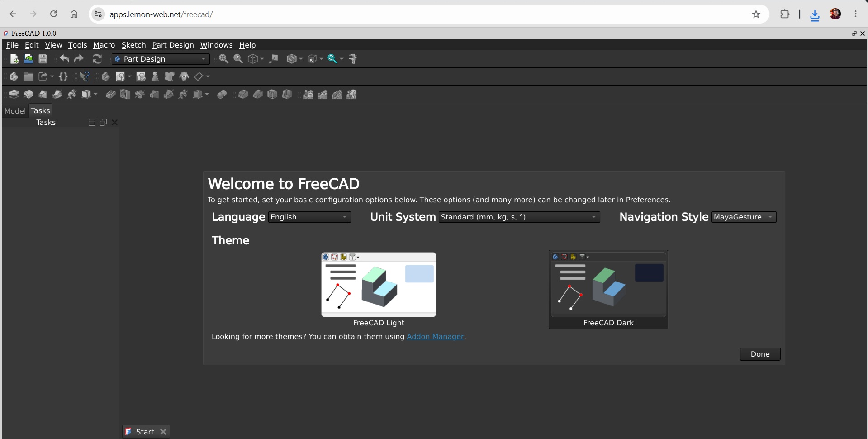Image resolution: width=868 pixels, height=439 pixels.
Task: Click the variable set curly braces icon
Action: click(x=63, y=76)
